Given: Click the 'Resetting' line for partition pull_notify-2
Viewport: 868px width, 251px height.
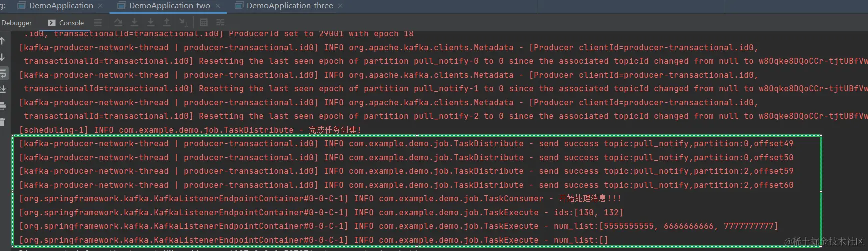Looking at the screenshot, I should pos(446,116).
